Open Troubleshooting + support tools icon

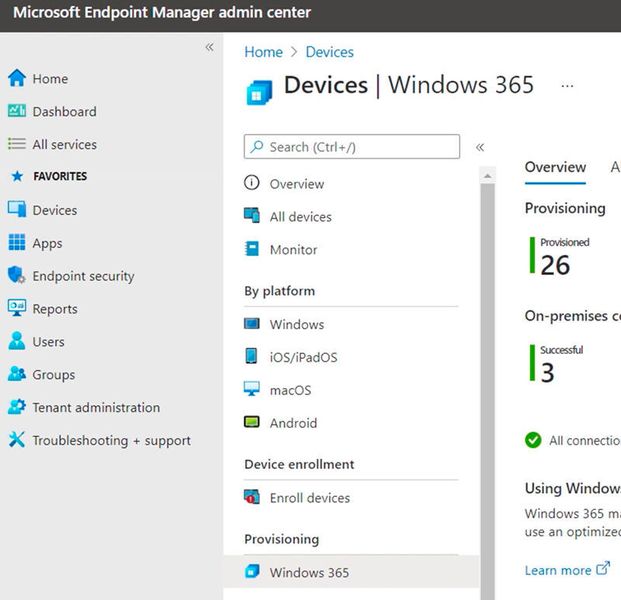[17, 440]
